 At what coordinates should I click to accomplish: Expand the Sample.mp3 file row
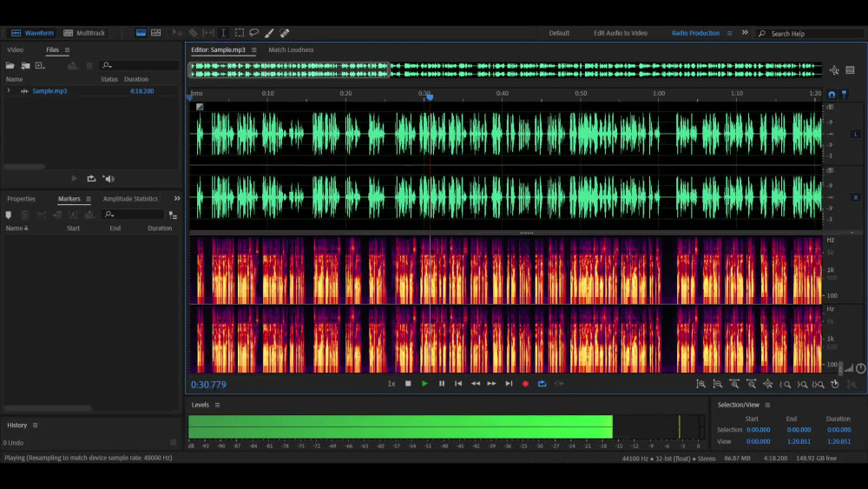click(x=9, y=90)
